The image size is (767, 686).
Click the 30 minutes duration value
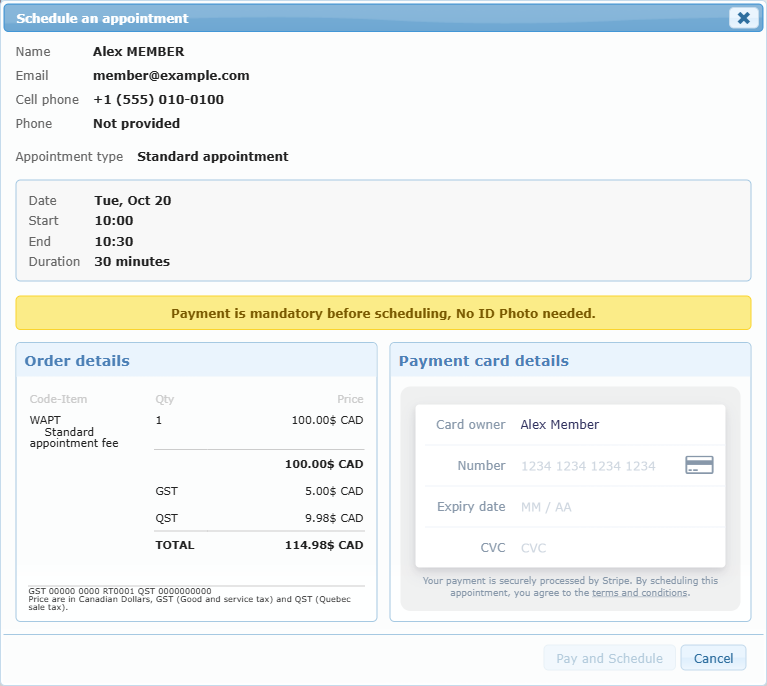coord(132,262)
